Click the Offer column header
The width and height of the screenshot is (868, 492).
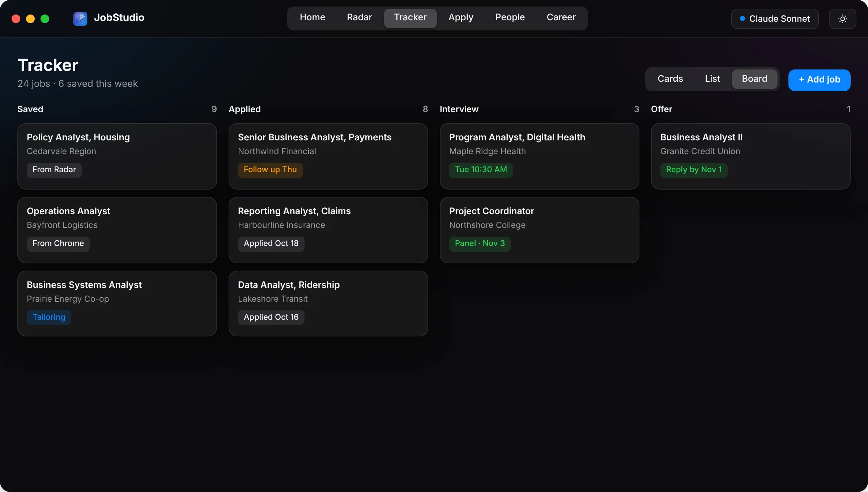pos(661,109)
